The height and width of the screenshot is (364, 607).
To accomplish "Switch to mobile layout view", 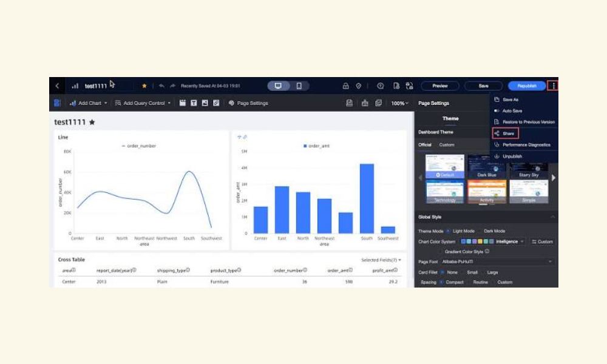I will tap(299, 86).
